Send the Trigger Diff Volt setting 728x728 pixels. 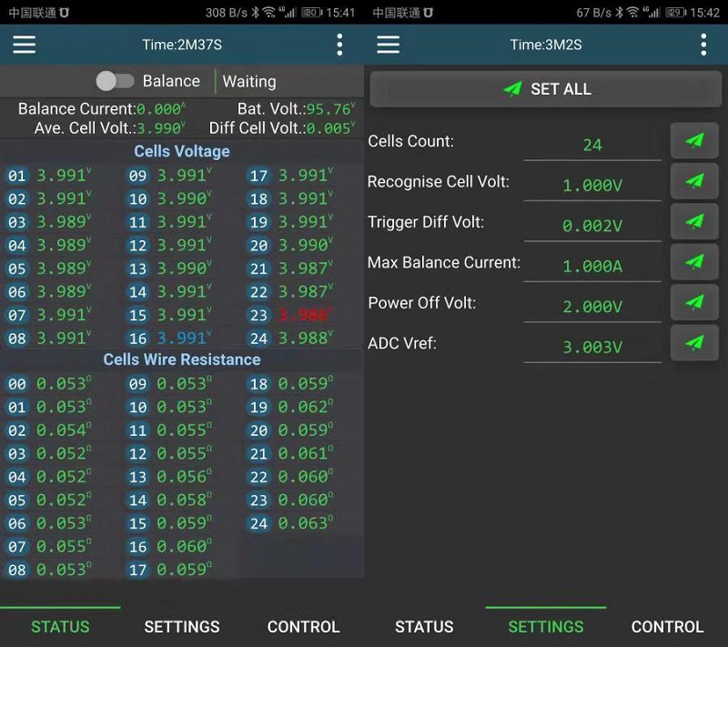(x=694, y=221)
